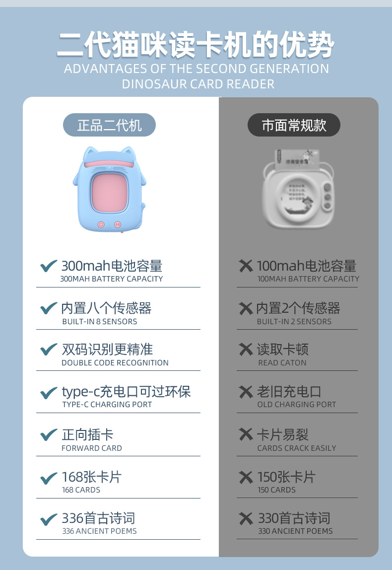Click the checkmark beside 300mah battery capacity
The image size is (392, 570).
(x=49, y=266)
